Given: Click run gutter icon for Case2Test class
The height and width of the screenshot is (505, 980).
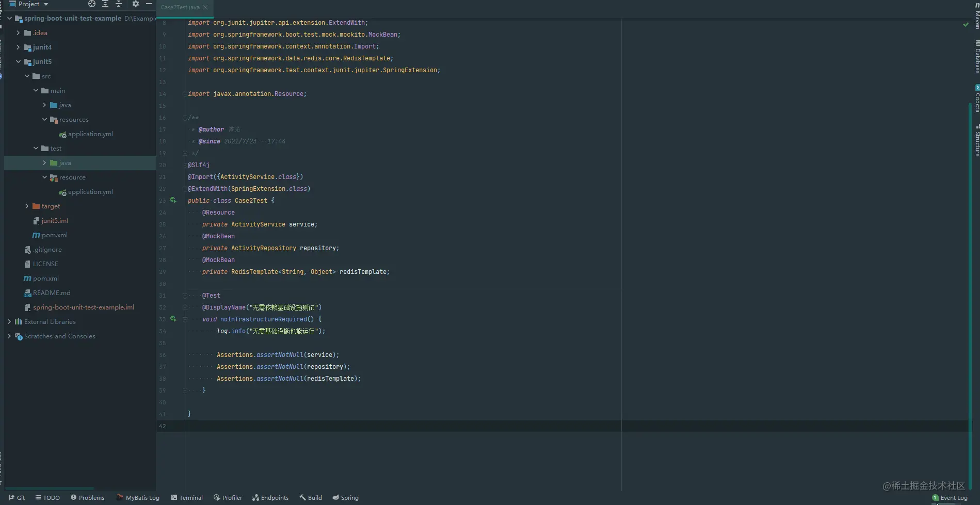Looking at the screenshot, I should tap(173, 201).
